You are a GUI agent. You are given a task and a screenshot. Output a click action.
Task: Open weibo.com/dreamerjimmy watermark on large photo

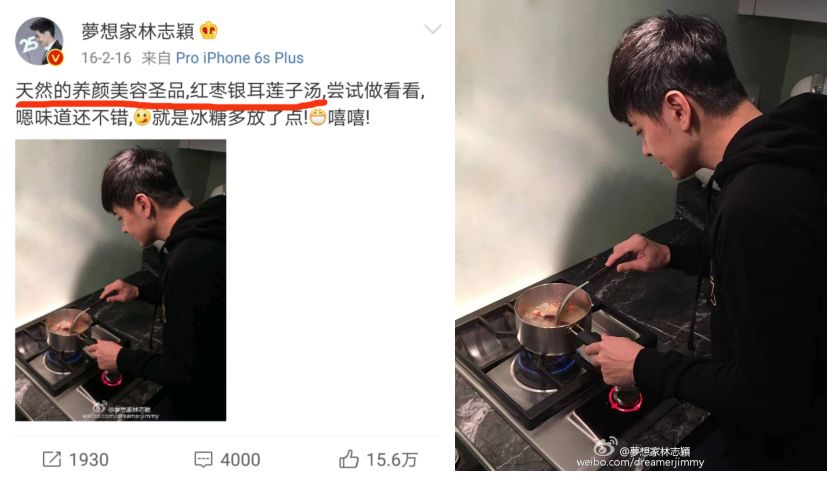[640, 462]
